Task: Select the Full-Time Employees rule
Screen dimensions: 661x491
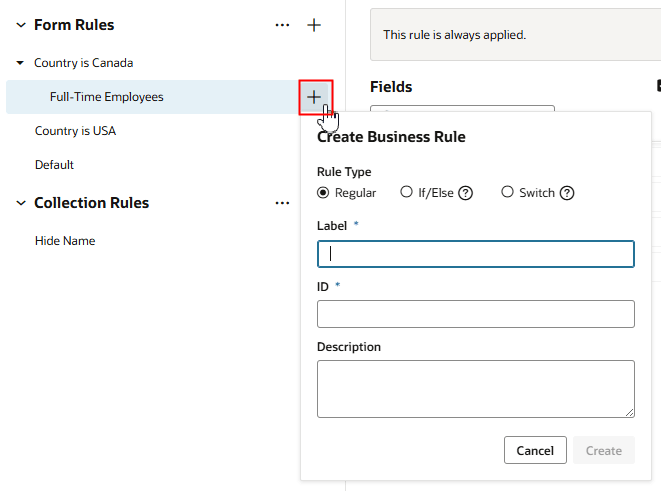Action: (x=107, y=97)
